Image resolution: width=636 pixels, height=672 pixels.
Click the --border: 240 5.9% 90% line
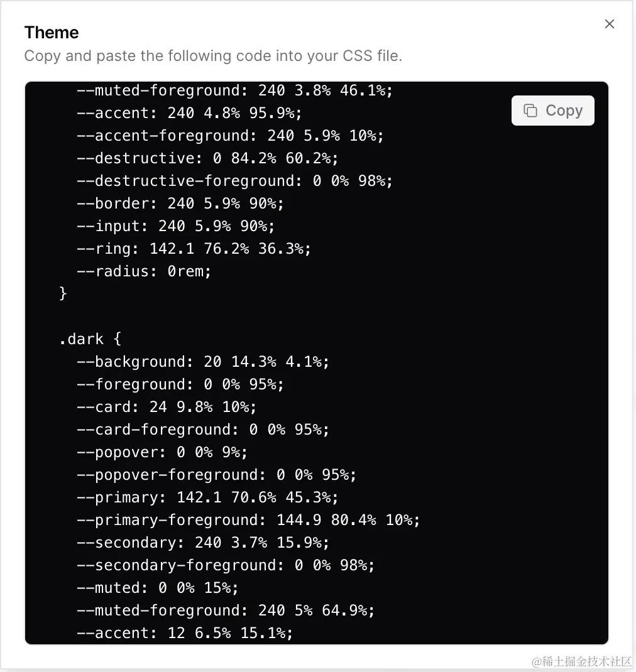point(180,203)
